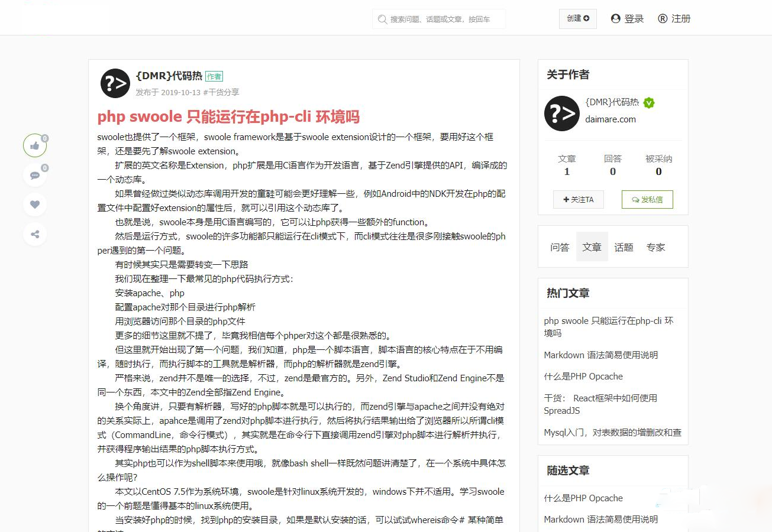This screenshot has height=532, width=772.
Task: Click the search input field
Action: pos(439,19)
